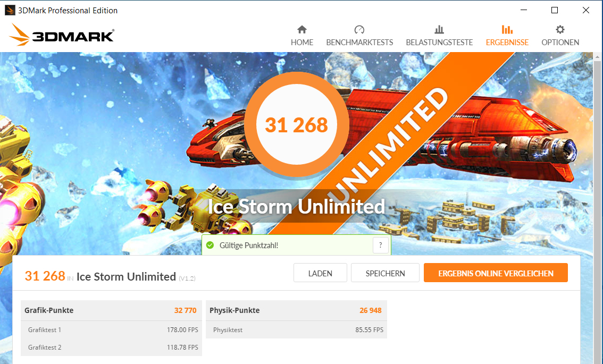Select the Belastungsteste bar chart icon
This screenshot has width=603, height=364.
pos(439,30)
